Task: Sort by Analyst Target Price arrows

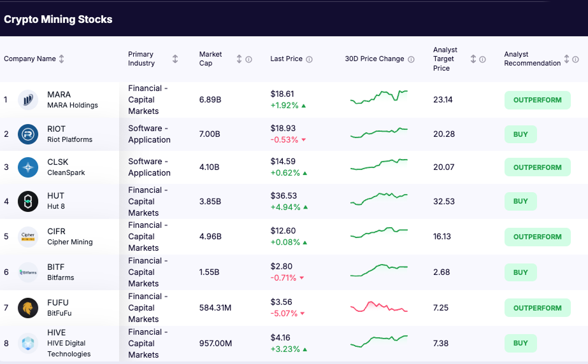Action: [473, 59]
